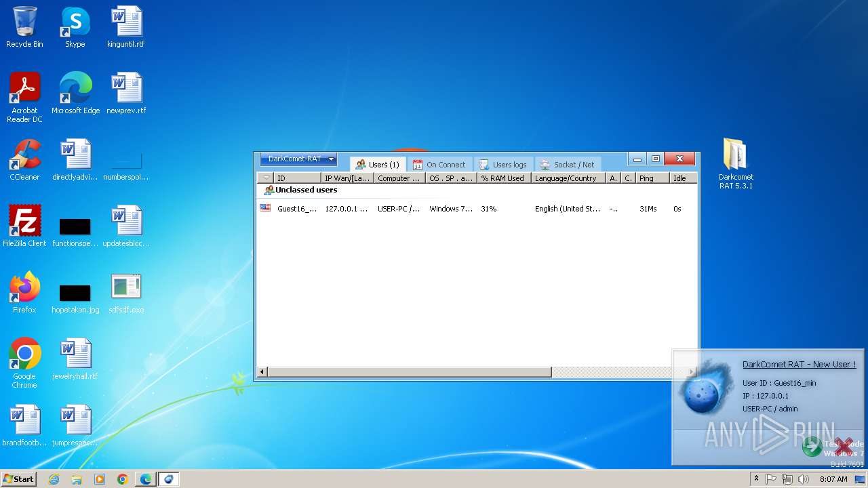Viewport: 868px width, 488px height.
Task: Sort by the % RAM Used column header
Action: pos(505,178)
